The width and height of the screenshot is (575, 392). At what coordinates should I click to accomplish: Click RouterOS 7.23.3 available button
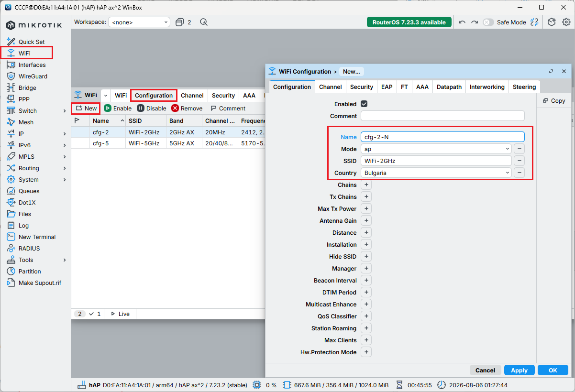409,22
